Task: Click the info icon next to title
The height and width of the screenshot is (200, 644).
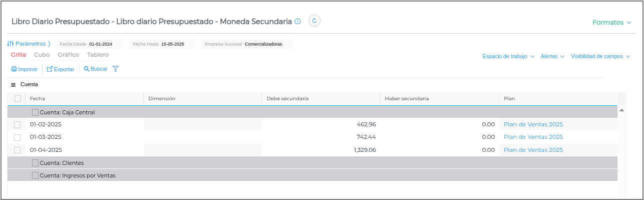Action: click(x=297, y=22)
